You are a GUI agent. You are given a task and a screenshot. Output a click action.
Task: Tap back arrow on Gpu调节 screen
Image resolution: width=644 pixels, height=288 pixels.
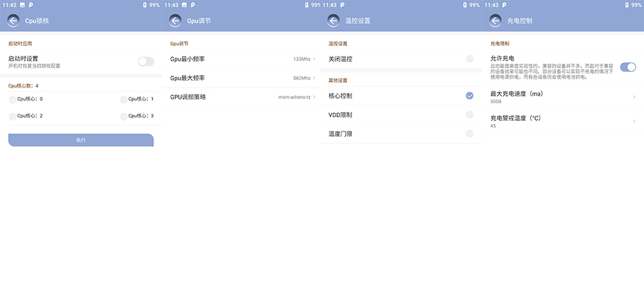coord(175,21)
